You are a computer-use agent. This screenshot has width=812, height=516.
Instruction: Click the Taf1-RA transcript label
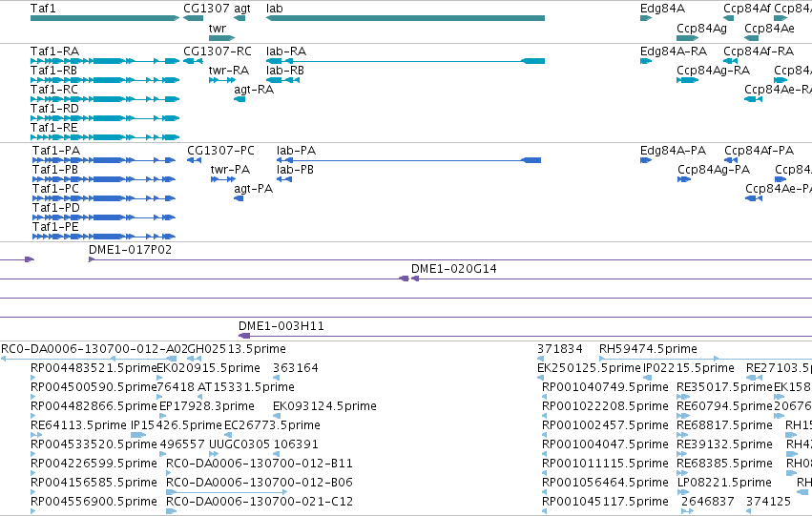[x=55, y=52]
